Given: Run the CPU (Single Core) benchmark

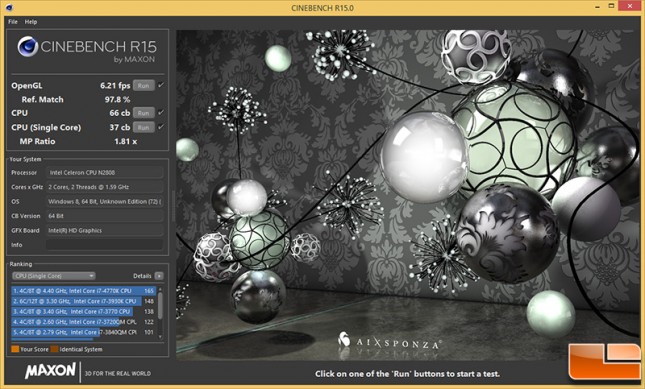Looking at the screenshot, I should pyautogui.click(x=144, y=127).
